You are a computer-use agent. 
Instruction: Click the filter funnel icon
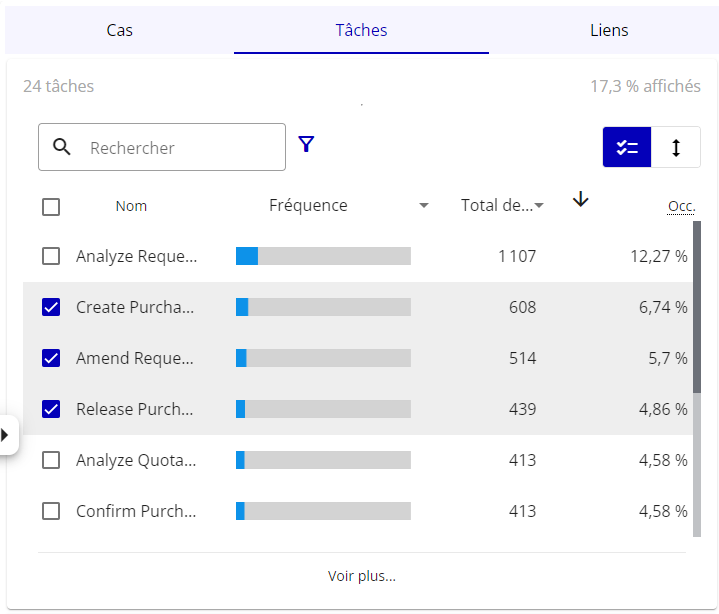(306, 145)
